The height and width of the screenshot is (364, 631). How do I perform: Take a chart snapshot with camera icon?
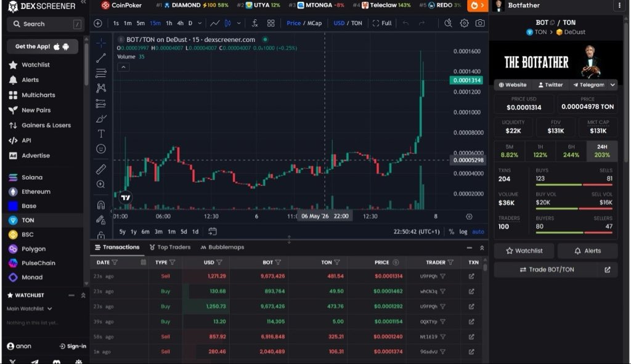tap(479, 23)
